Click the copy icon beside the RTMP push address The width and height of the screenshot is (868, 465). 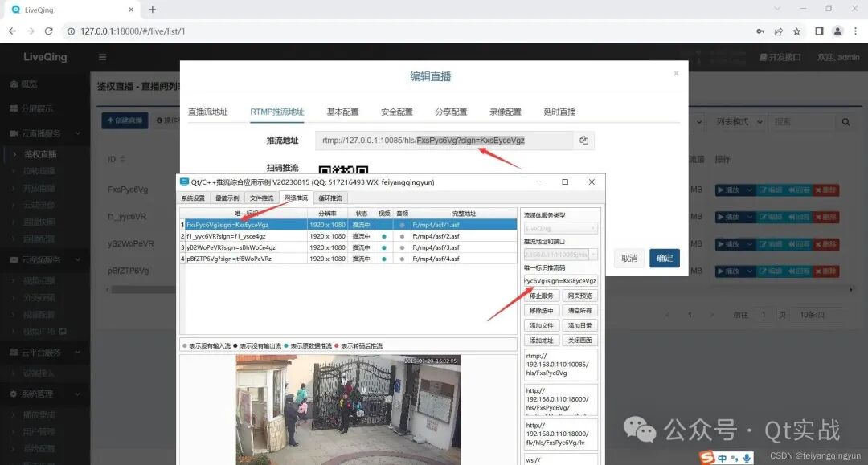[x=583, y=140]
